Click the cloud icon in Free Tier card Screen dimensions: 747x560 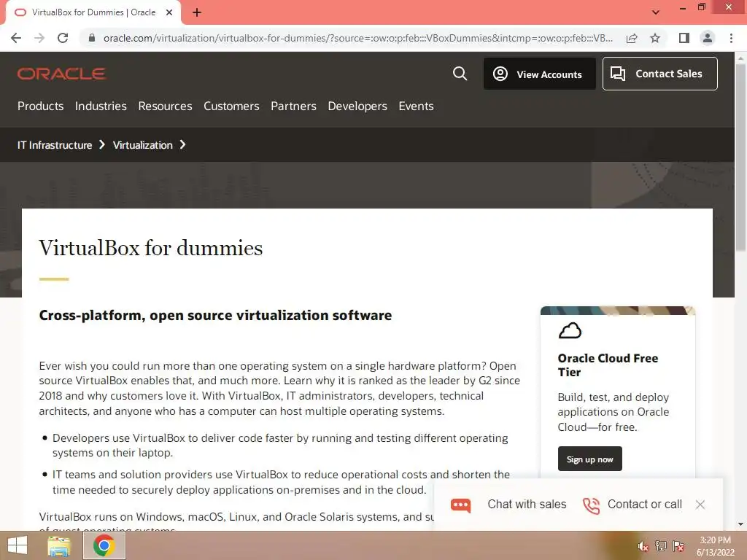[x=570, y=330]
